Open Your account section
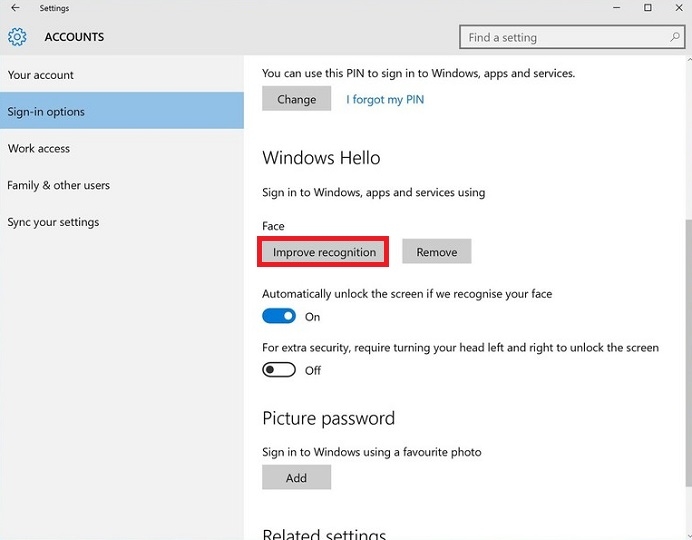Screen dimensions: 692x540 pyautogui.click(x=122, y=75)
